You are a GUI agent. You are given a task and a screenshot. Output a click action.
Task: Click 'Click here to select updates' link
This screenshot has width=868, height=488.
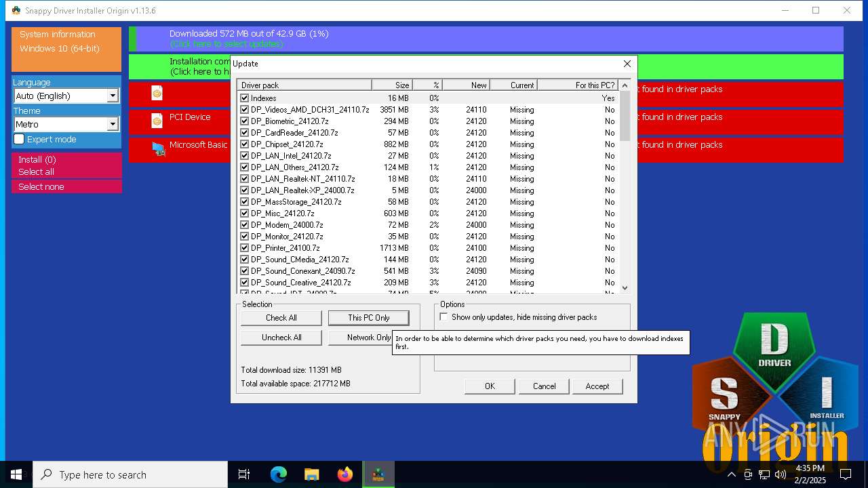[226, 44]
